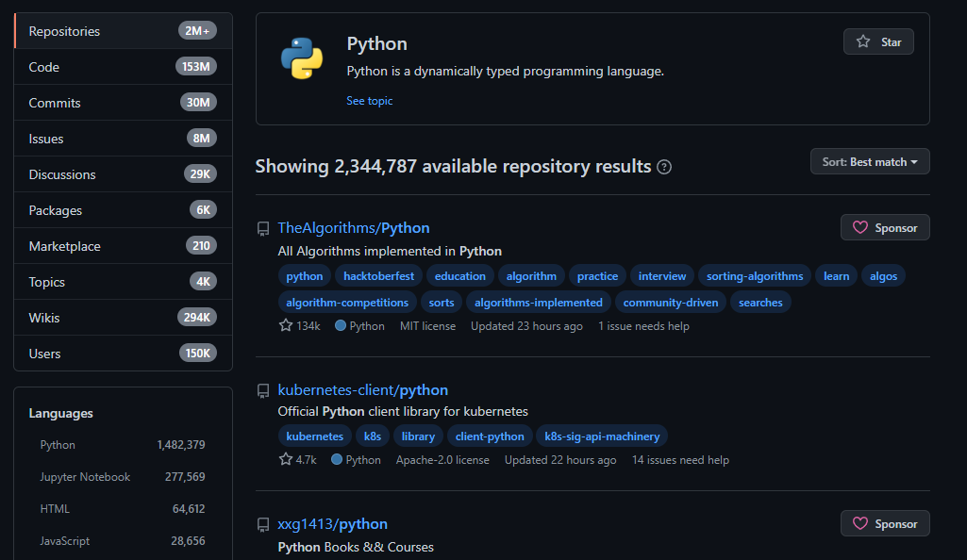This screenshot has width=967, height=560.
Task: Click repository icon beside kubernetes-client/python
Action: [x=263, y=390]
